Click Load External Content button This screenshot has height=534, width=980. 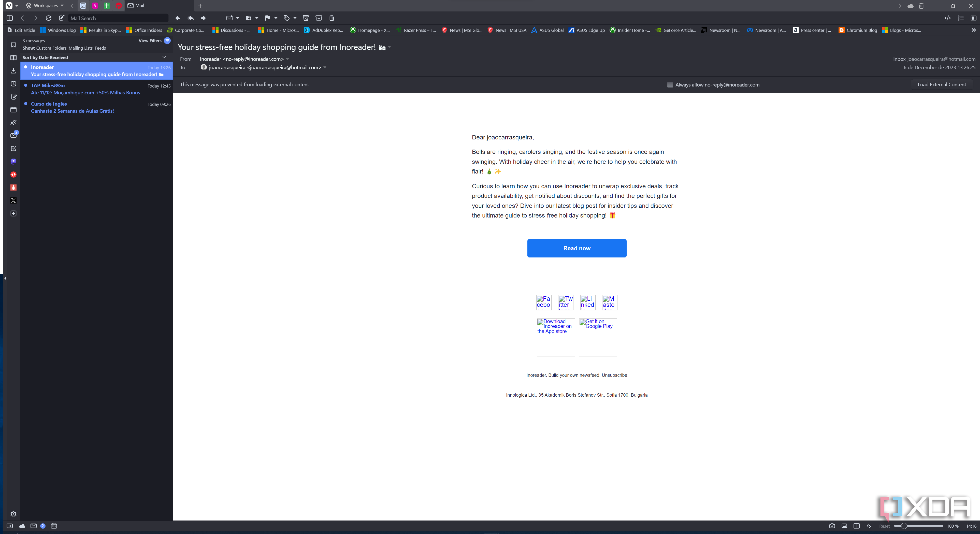pyautogui.click(x=942, y=84)
